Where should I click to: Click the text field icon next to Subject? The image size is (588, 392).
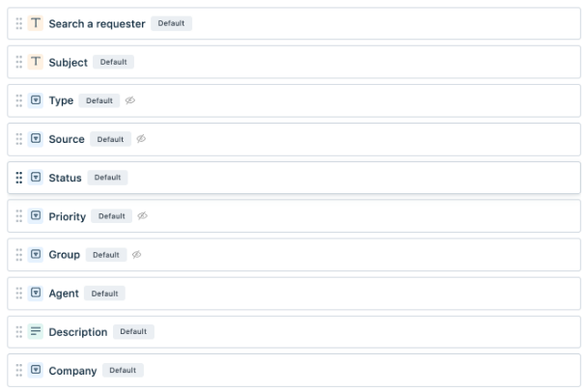pyautogui.click(x=36, y=62)
